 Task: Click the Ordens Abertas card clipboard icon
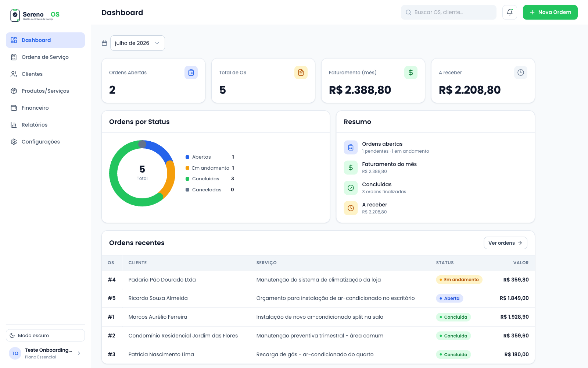pos(191,72)
